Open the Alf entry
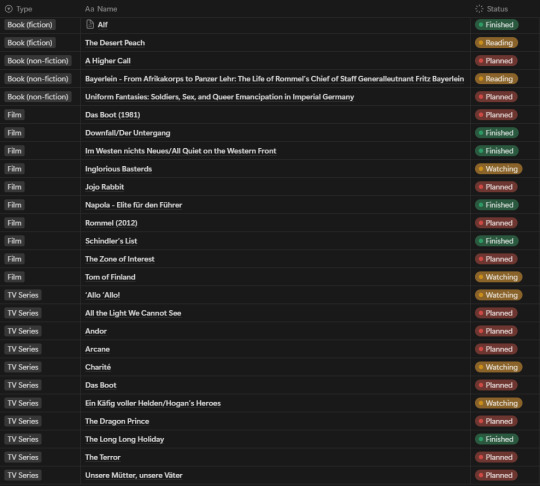This screenshot has height=486, width=540. 103,25
